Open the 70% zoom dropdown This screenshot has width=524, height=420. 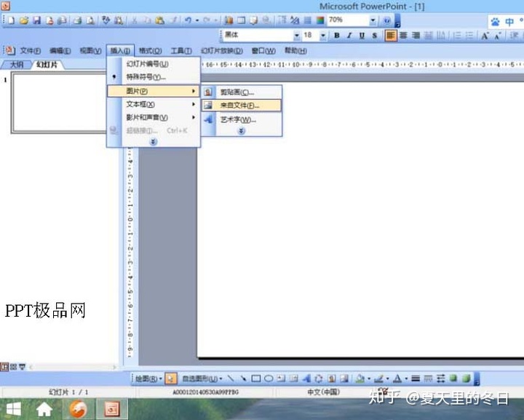point(373,20)
